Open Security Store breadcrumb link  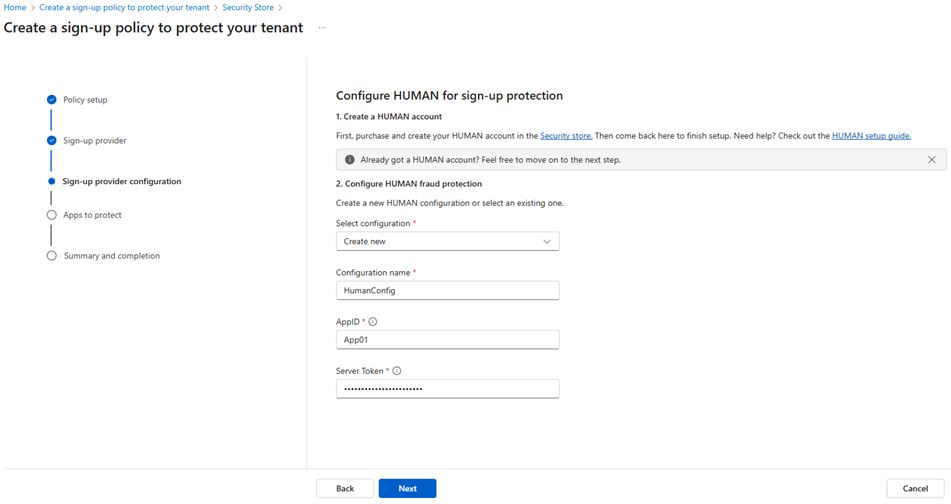pos(247,8)
